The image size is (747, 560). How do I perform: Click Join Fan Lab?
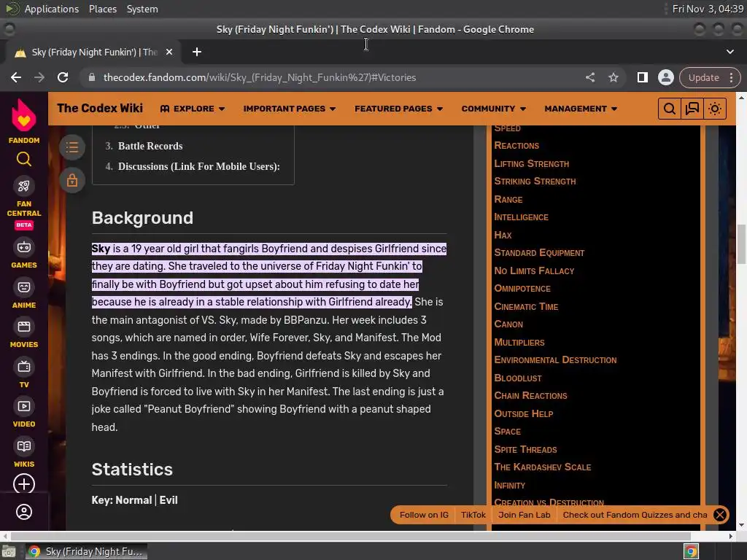(x=524, y=515)
